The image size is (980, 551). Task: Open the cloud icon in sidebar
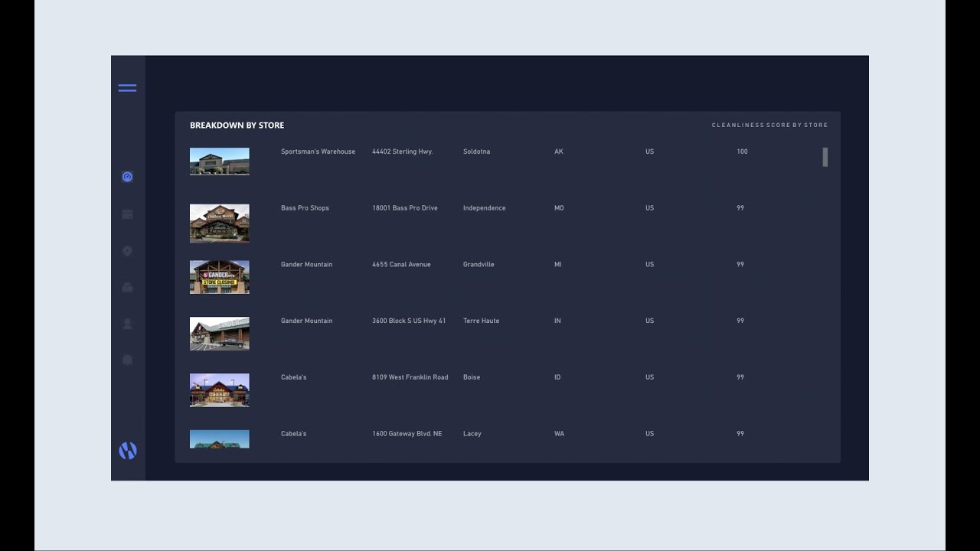[x=127, y=287]
